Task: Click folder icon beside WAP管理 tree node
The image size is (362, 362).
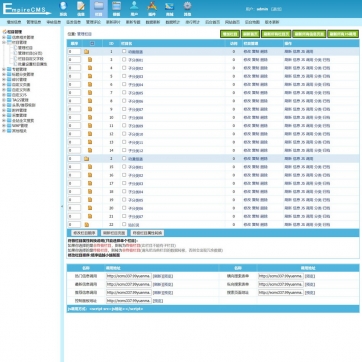Action: (x=9, y=126)
